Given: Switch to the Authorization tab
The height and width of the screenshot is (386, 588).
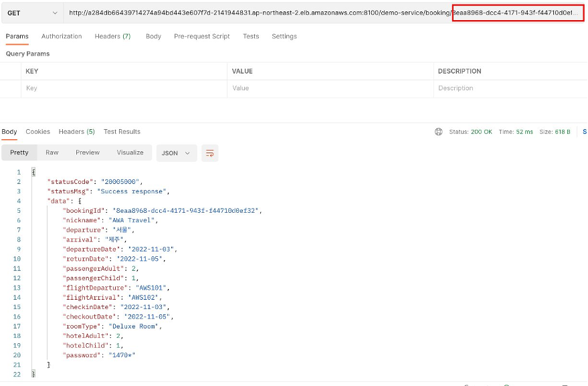Looking at the screenshot, I should tap(62, 36).
